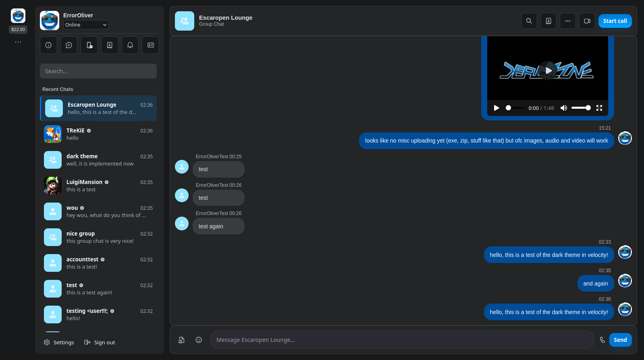
Task: Mute the video with the speaker icon
Action: coord(564,108)
